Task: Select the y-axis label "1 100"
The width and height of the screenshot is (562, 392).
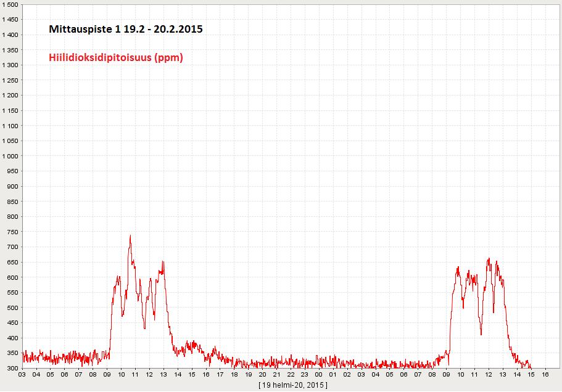Action: (x=10, y=126)
